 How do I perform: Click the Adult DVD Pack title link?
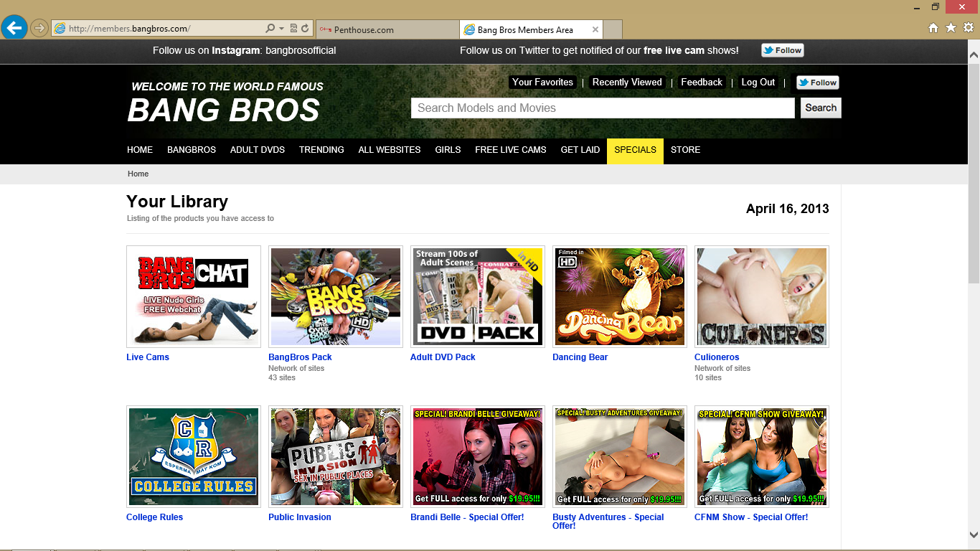[443, 357]
